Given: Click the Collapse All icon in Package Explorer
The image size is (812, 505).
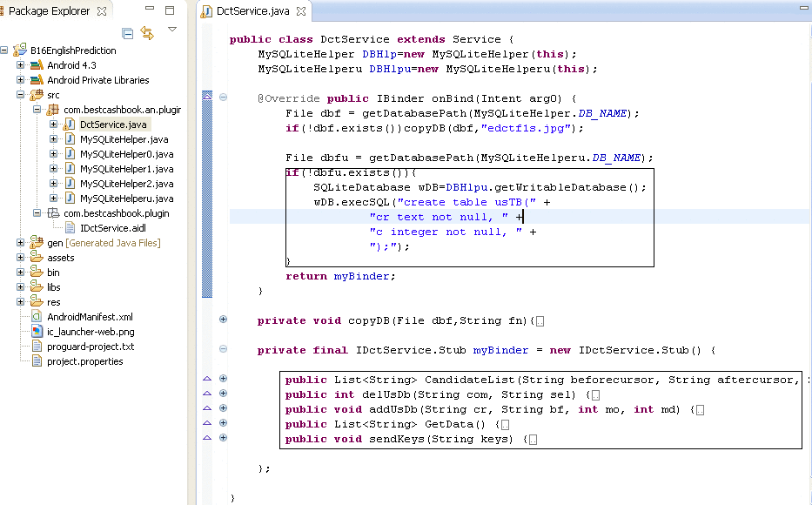Looking at the screenshot, I should 127,34.
